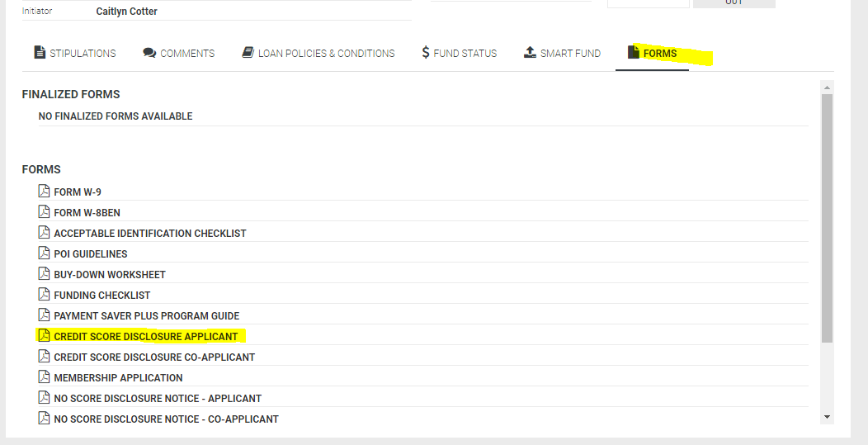Click PDF icon for Credit Score Disclosure Co-Applicant
This screenshot has height=445, width=868.
tap(44, 357)
